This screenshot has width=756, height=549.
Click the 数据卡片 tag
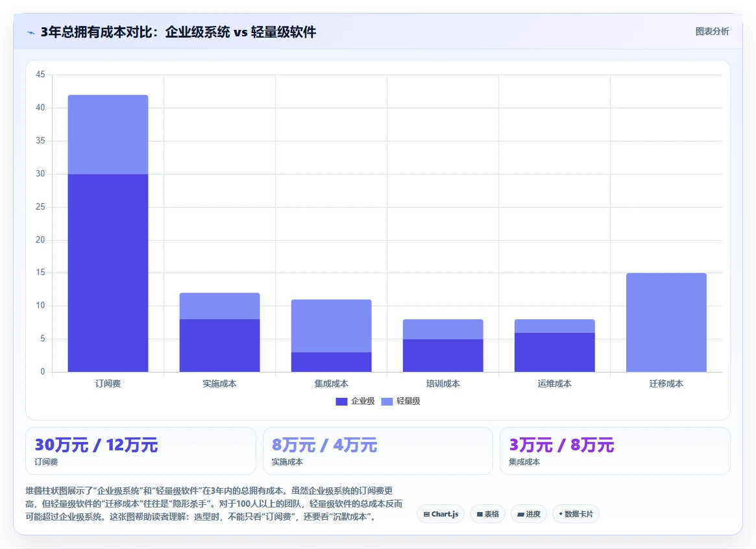pyautogui.click(x=576, y=514)
